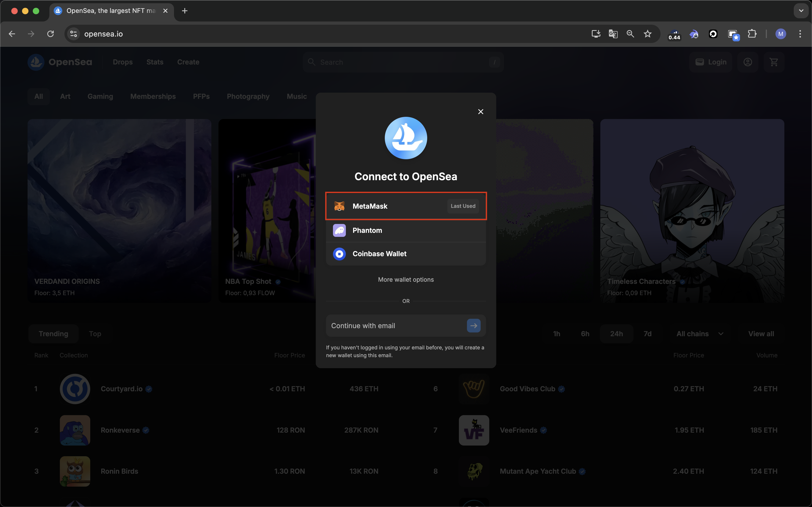Open More wallet options

pyautogui.click(x=406, y=279)
